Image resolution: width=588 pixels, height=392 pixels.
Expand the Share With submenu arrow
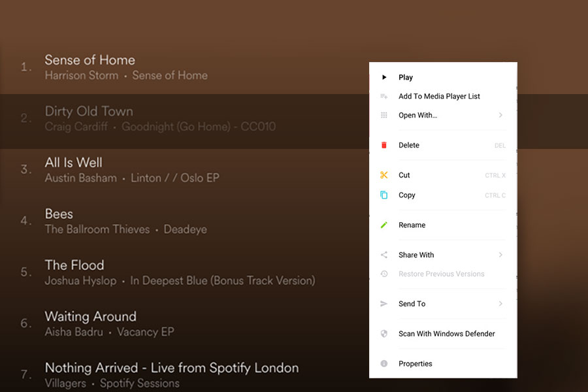(500, 255)
